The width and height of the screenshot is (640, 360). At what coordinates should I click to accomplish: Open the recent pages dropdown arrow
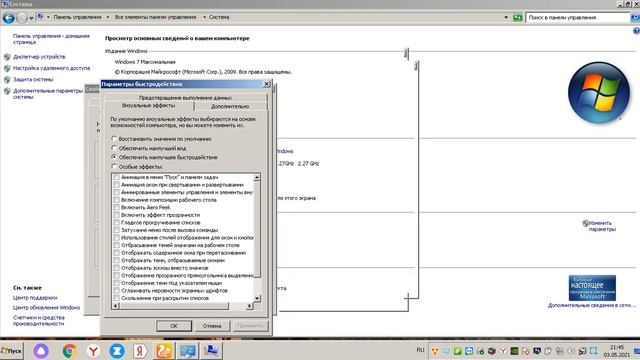31,18
